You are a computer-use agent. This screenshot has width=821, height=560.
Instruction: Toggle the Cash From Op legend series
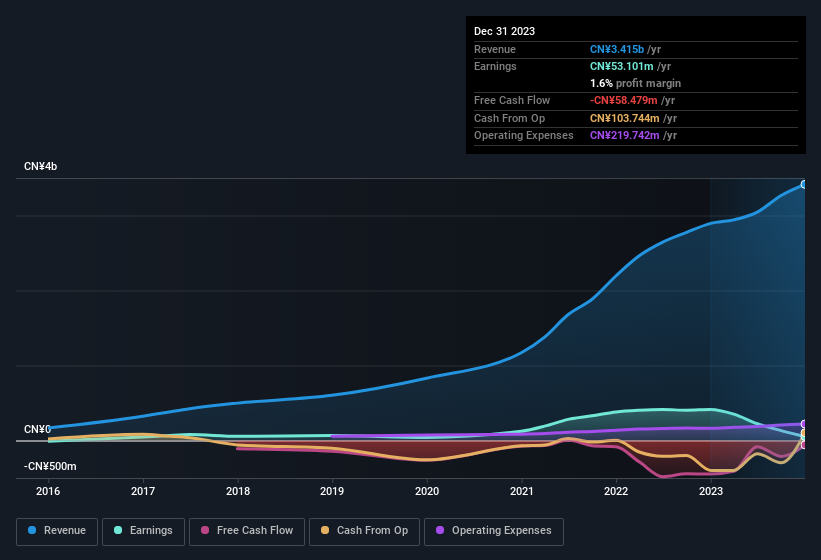pos(364,531)
